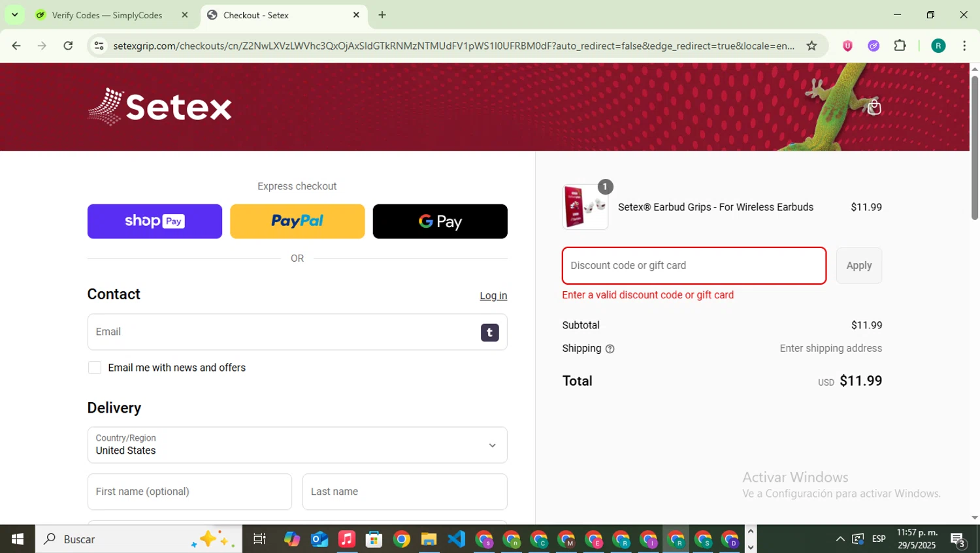Open Apple Music from the taskbar
This screenshot has height=553, width=980.
click(346, 539)
